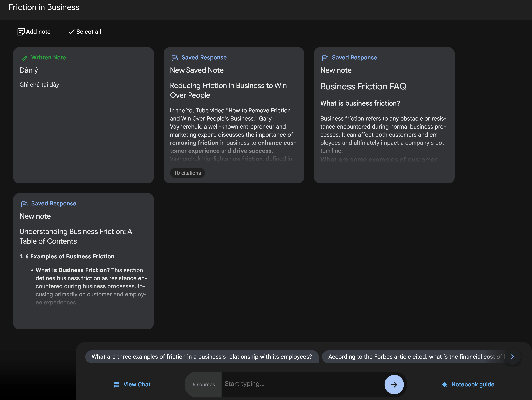Open the 10 citations chip
Viewport: 532px width, 400px height.
[187, 173]
